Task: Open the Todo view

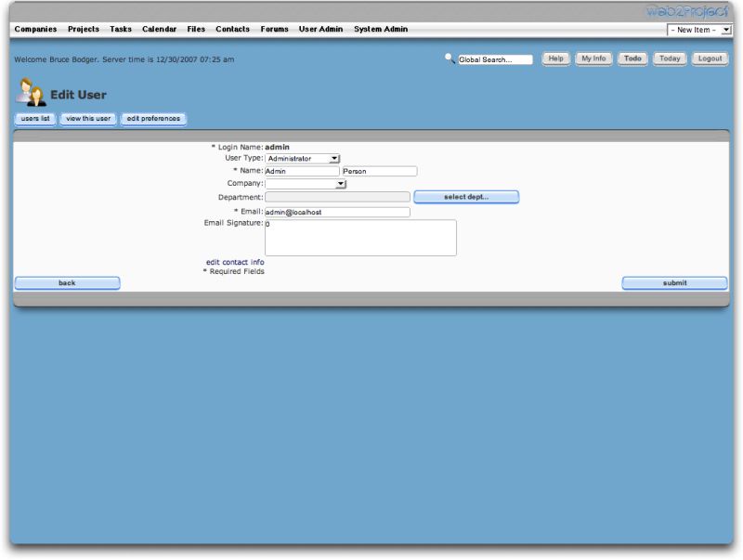Action: point(632,58)
